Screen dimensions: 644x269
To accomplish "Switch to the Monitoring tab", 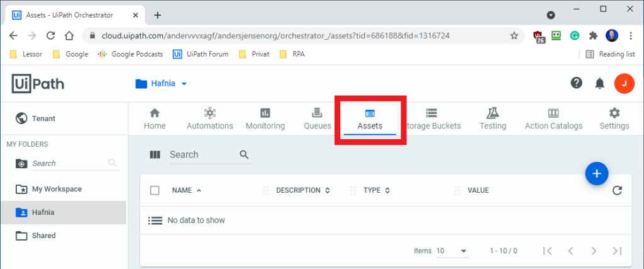I will pyautogui.click(x=265, y=119).
